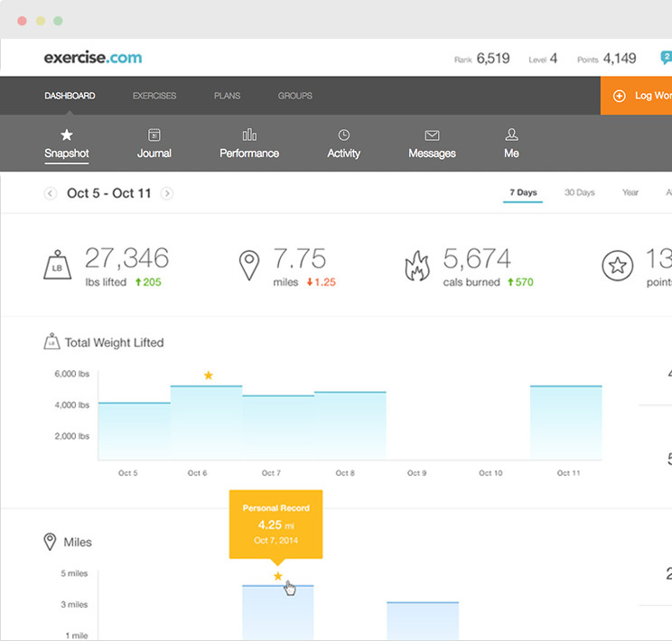The image size is (672, 641).
Task: Switch to the Year tab
Action: [630, 192]
